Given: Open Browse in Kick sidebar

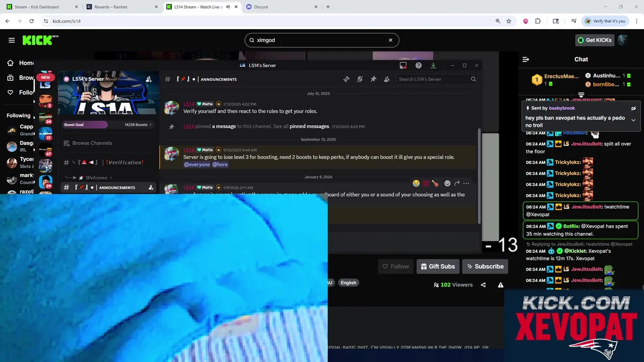Looking at the screenshot, I should click(21, 78).
